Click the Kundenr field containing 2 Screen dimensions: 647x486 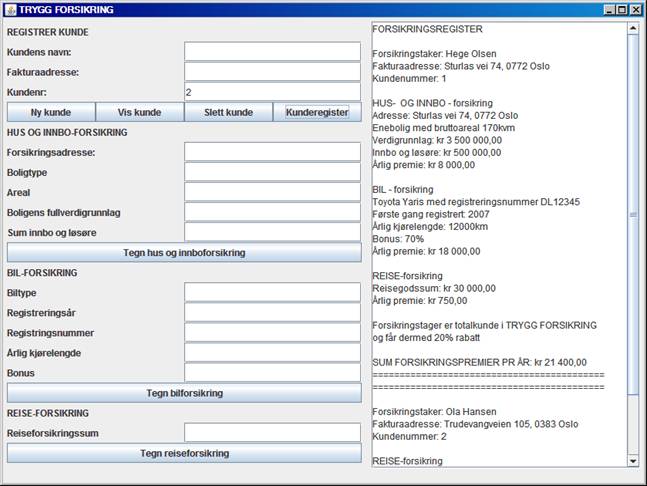tap(272, 92)
